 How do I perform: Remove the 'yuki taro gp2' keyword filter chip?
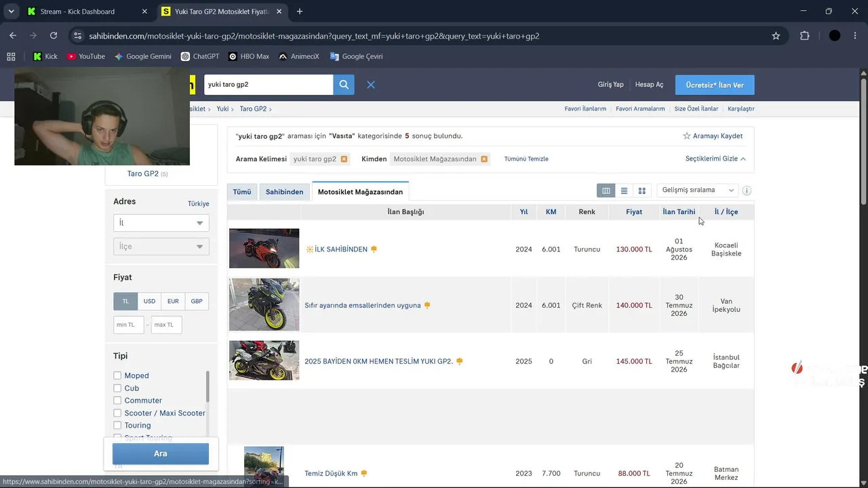[x=344, y=159]
